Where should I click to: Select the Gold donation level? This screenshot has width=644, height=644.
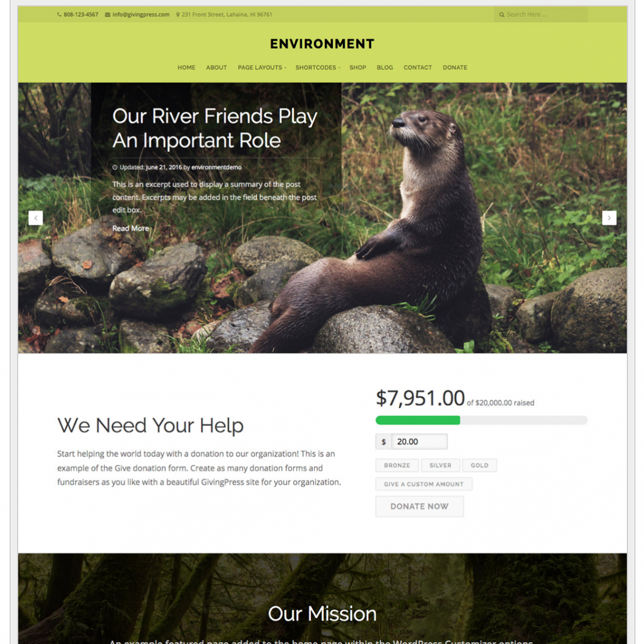click(x=480, y=465)
